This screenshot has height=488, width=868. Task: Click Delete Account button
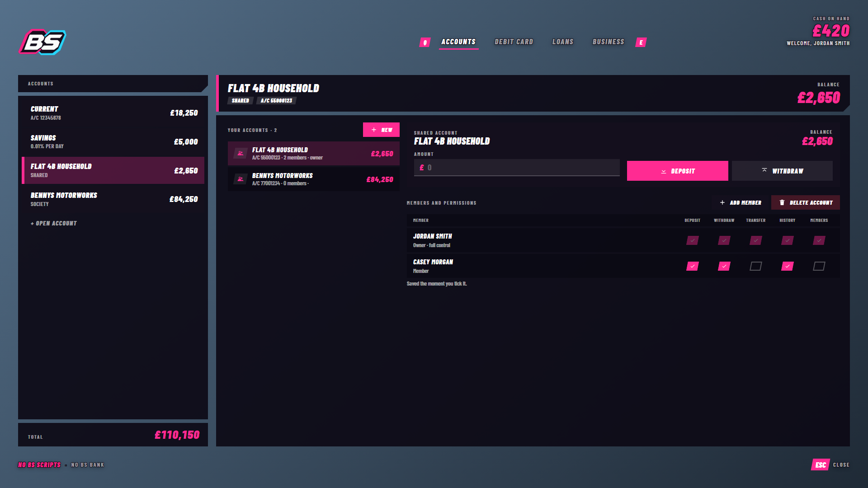tap(806, 202)
